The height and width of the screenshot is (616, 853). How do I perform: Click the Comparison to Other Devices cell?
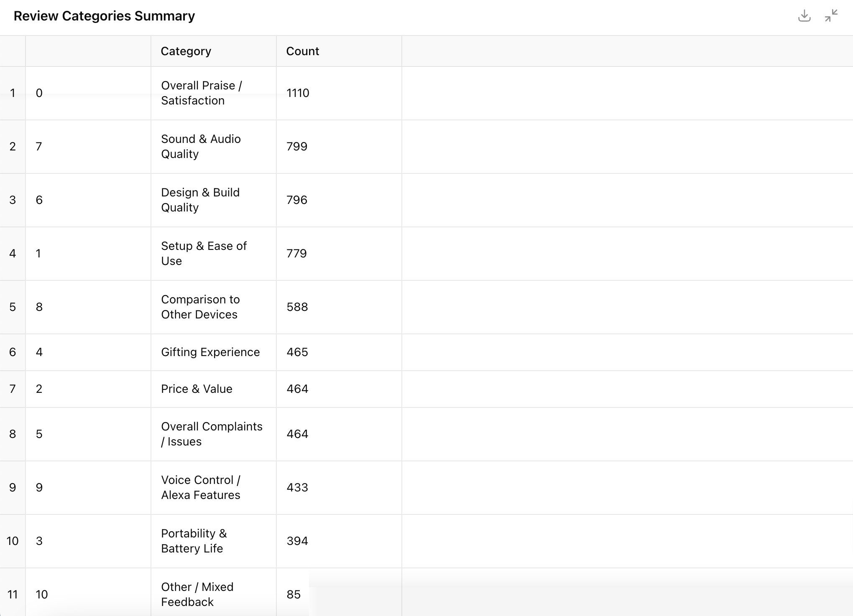click(200, 307)
